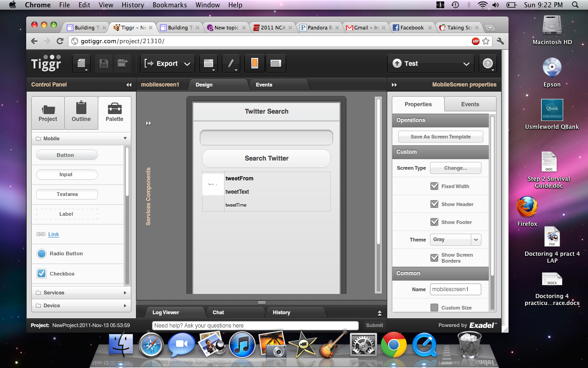Open the properties panel Events tab
The height and width of the screenshot is (368, 588).
(470, 104)
